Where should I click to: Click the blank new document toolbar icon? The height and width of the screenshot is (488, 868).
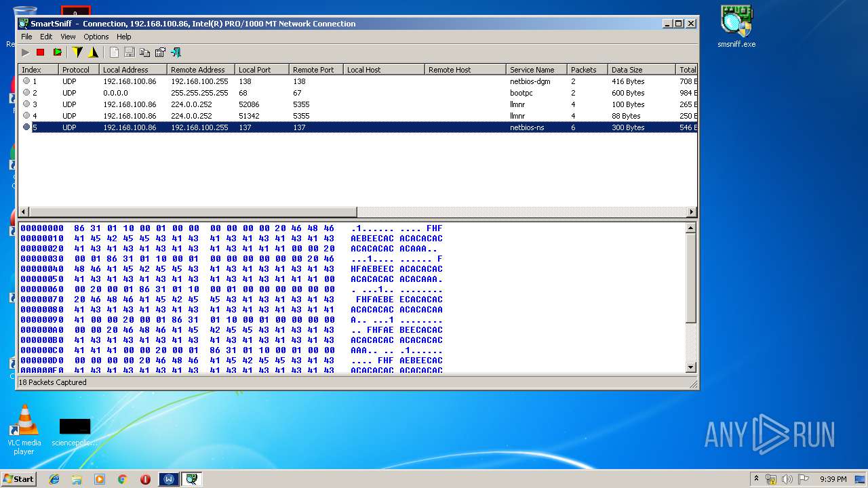tap(114, 52)
